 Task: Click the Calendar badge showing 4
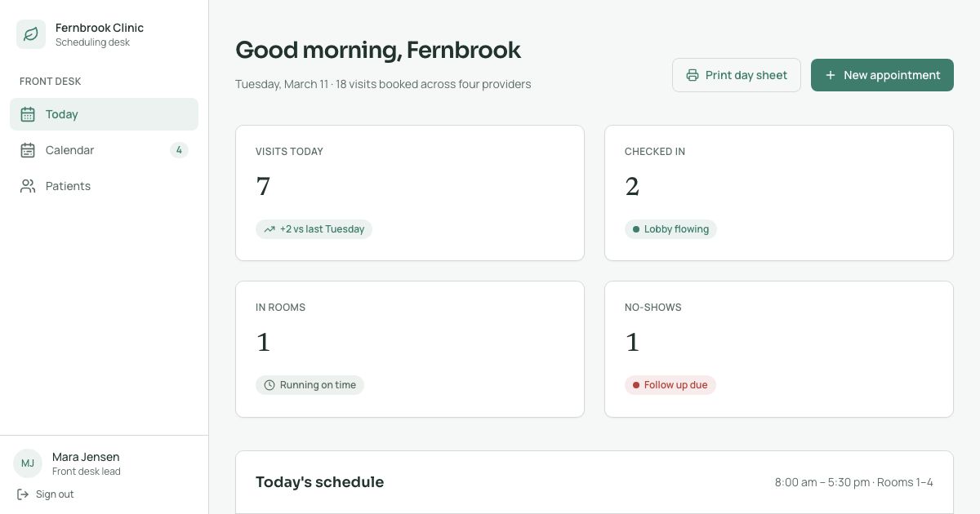pos(179,150)
